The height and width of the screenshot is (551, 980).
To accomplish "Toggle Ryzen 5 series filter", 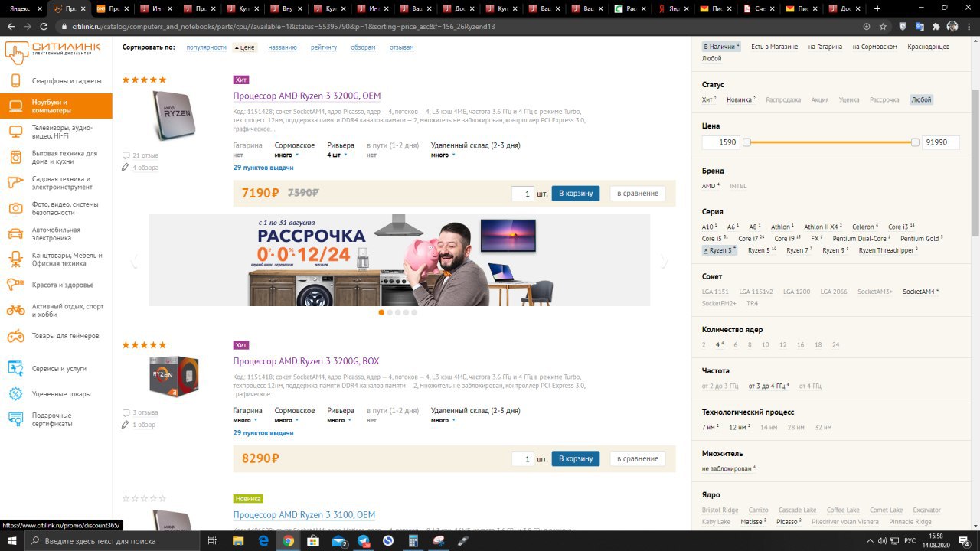I will [x=762, y=250].
